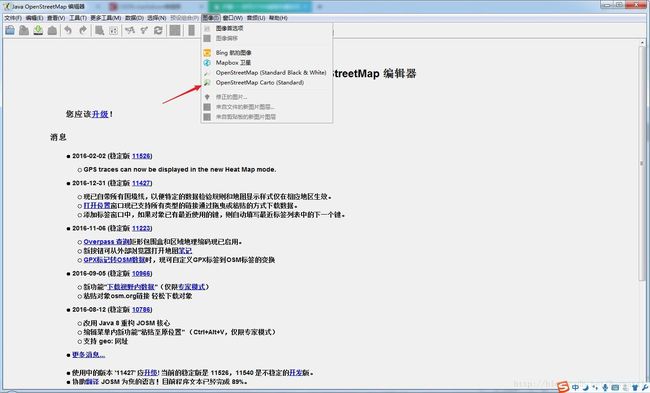
Task: Click the 更多消息... link
Action: pos(88,355)
